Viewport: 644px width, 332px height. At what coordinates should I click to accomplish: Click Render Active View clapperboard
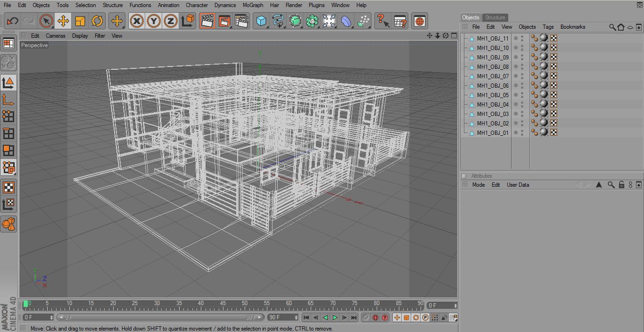point(207,21)
